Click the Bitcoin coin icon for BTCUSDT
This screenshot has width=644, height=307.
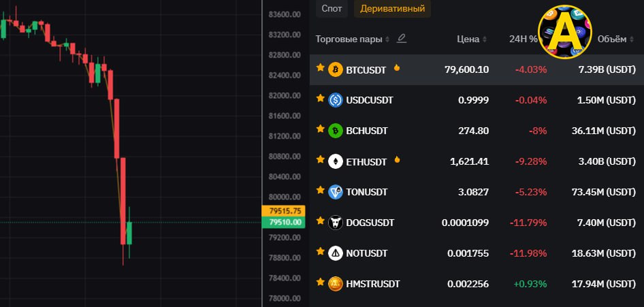coord(336,69)
